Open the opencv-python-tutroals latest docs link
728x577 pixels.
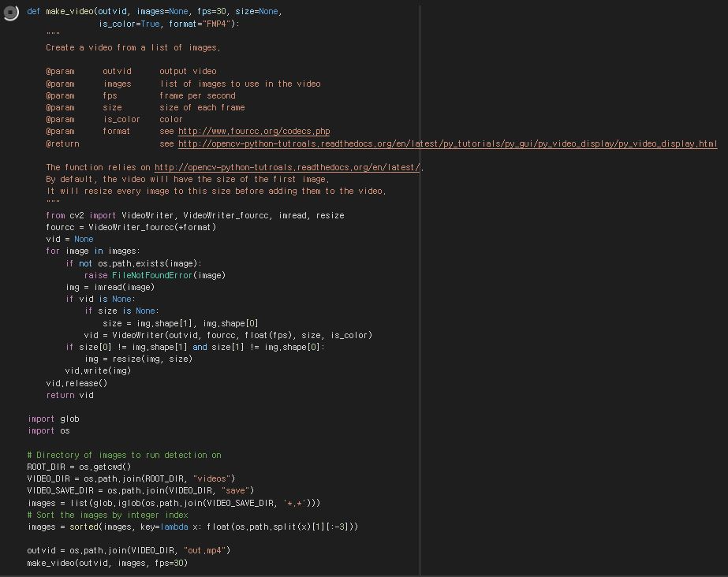click(287, 167)
